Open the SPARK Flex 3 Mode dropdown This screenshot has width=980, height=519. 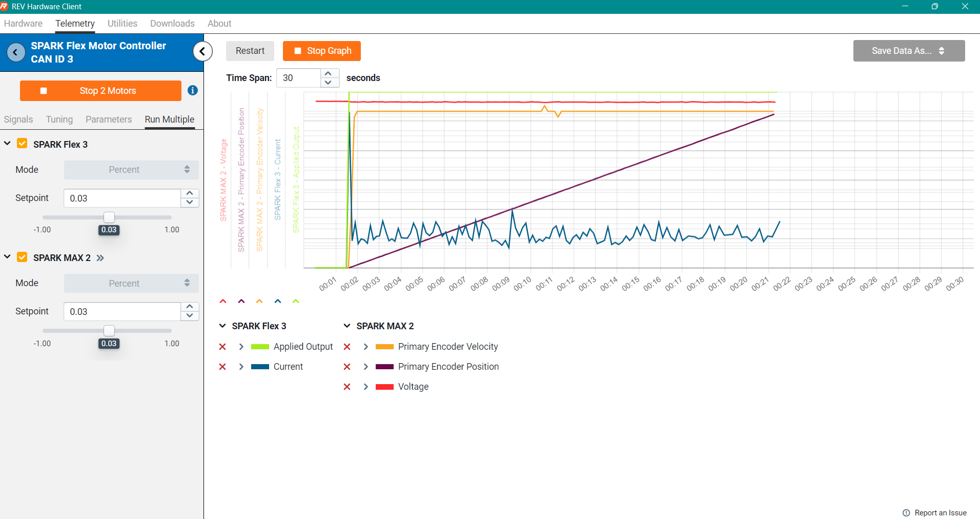point(131,170)
